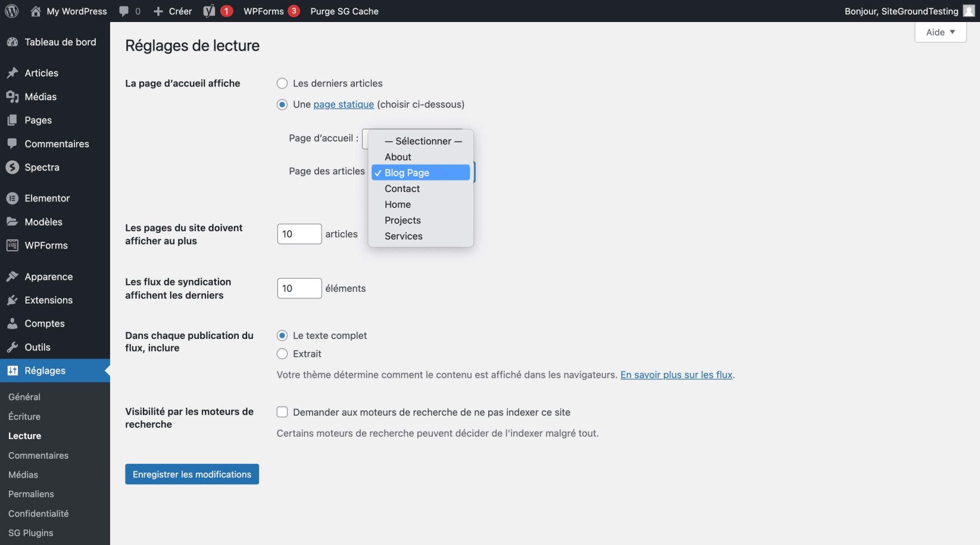Screen dimensions: 980x545
Task: Select Les derniers articles radio
Action: (x=282, y=83)
